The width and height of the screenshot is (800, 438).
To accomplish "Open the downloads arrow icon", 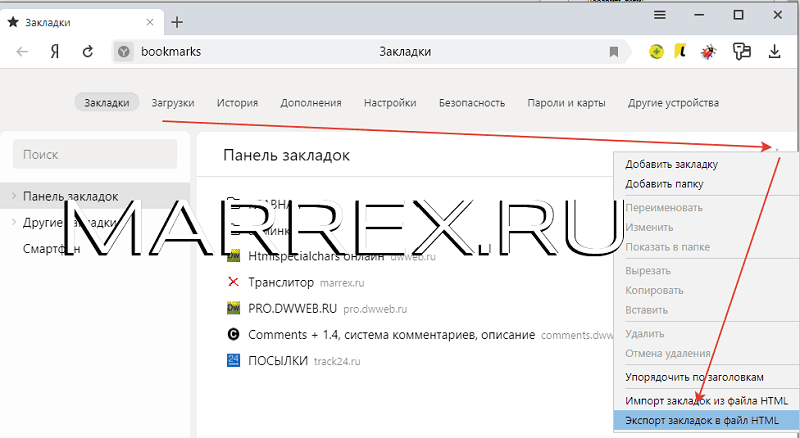I will point(774,51).
